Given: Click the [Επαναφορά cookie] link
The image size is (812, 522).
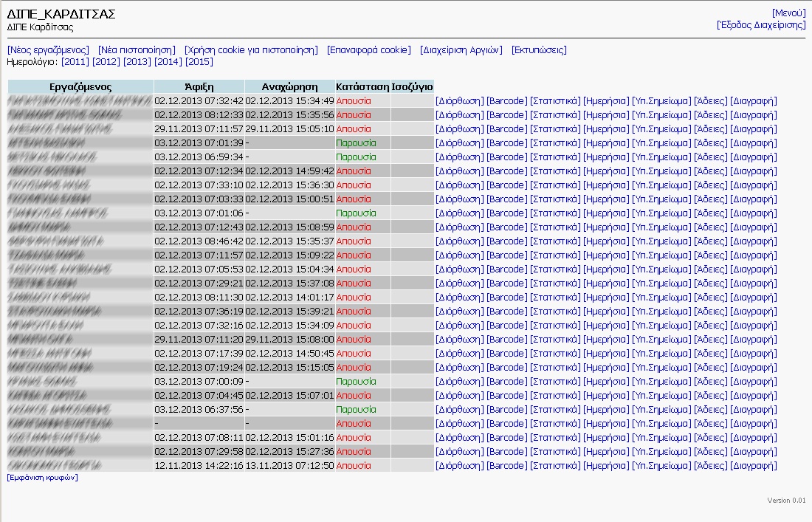Looking at the screenshot, I should click(x=368, y=50).
